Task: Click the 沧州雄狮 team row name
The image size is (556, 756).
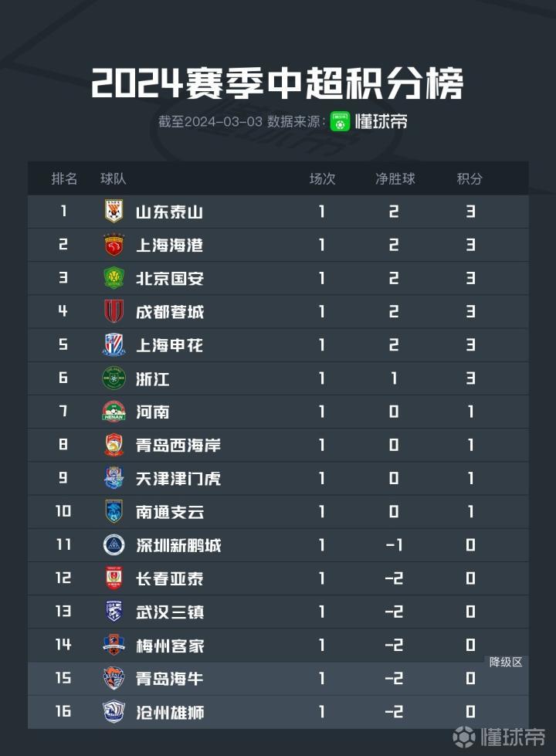Action: pos(169,712)
